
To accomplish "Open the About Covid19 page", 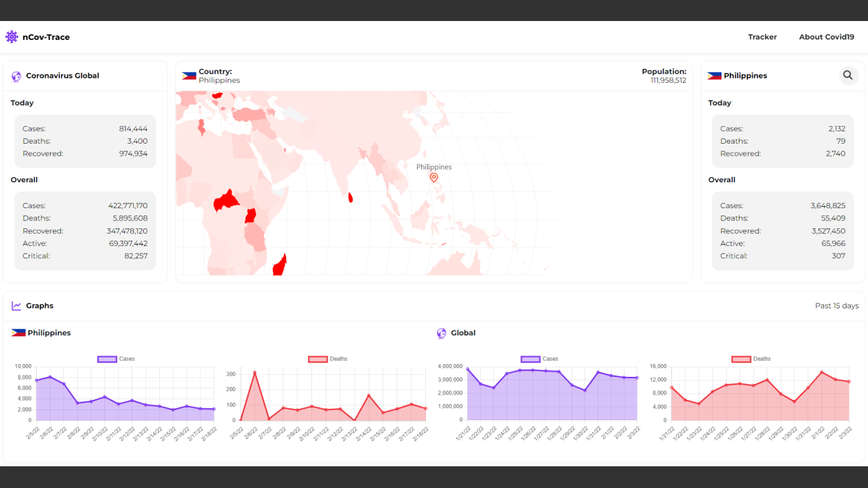I will coord(827,37).
